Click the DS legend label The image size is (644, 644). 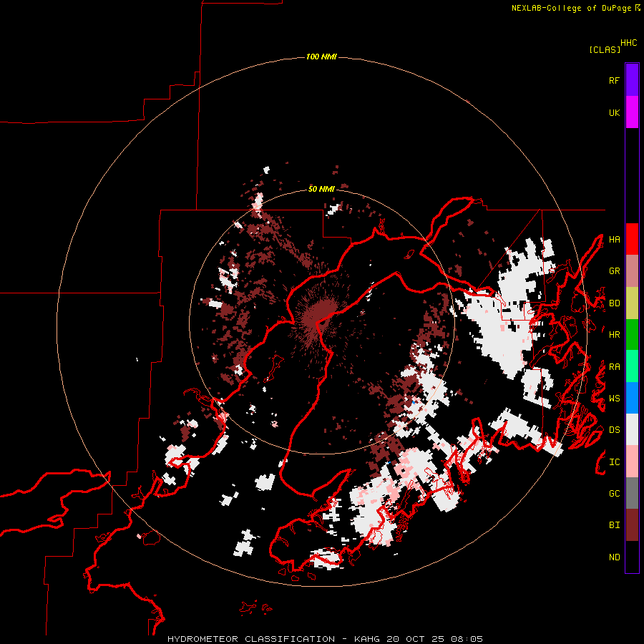coord(614,430)
